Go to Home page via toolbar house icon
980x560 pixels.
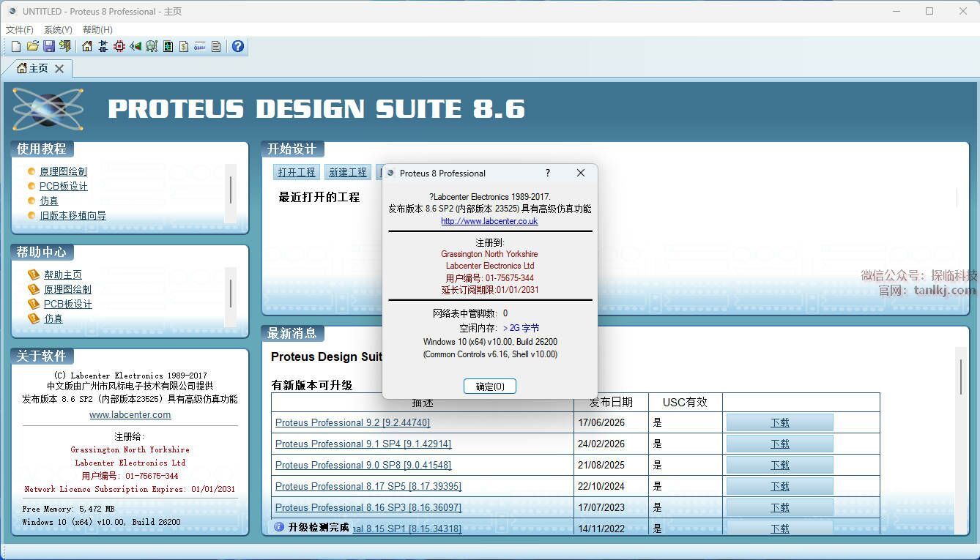click(87, 46)
